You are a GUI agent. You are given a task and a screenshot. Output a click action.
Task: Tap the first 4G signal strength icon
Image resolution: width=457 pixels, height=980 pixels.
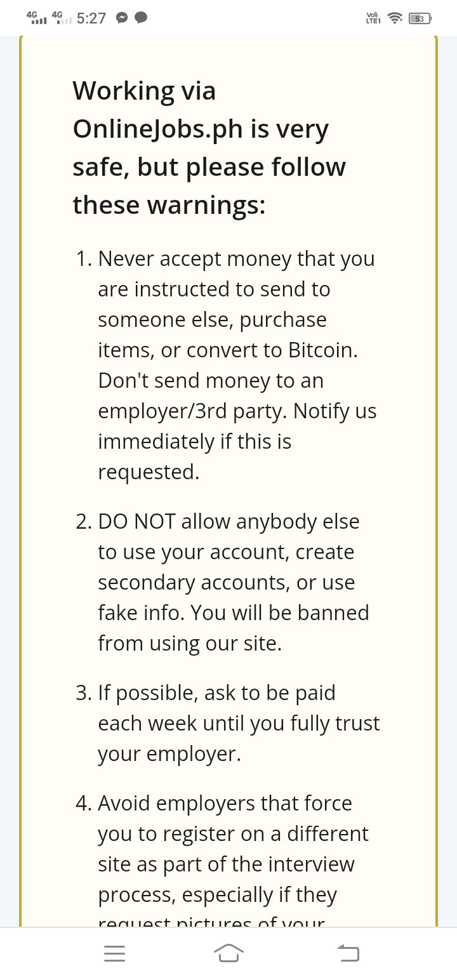click(36, 17)
